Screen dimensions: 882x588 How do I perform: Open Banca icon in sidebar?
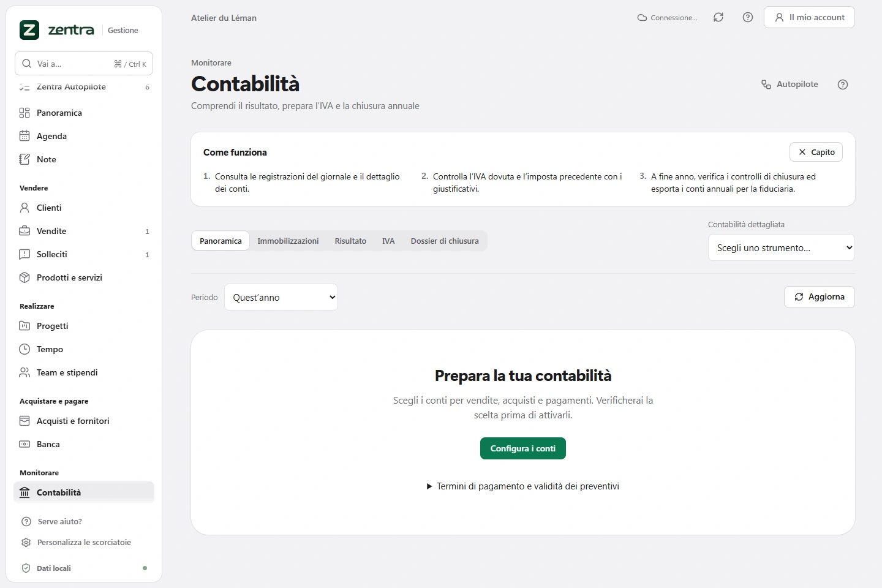pos(24,444)
